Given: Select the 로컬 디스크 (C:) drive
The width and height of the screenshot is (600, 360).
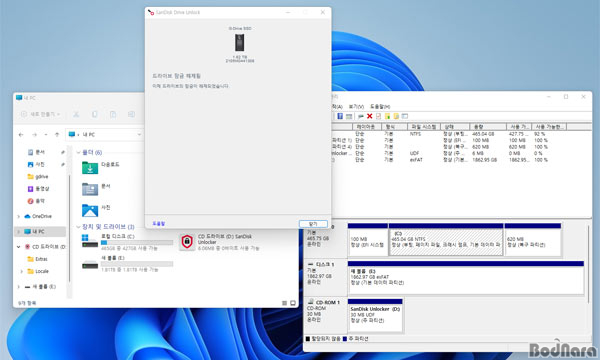Looking at the screenshot, I should pos(127,242).
